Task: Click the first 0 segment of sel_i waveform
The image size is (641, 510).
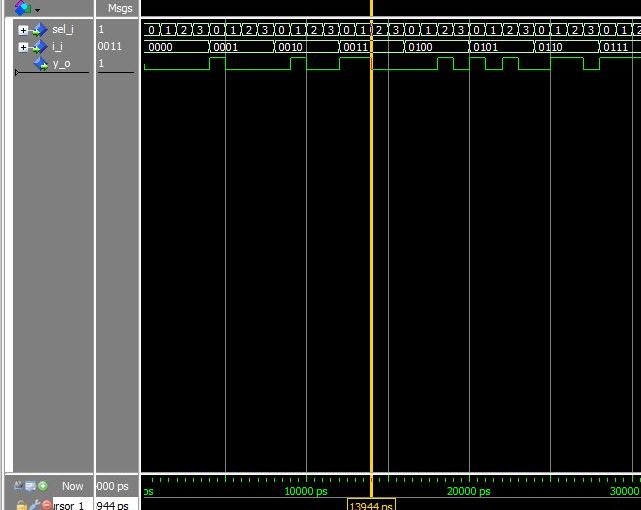Action: coord(152,30)
